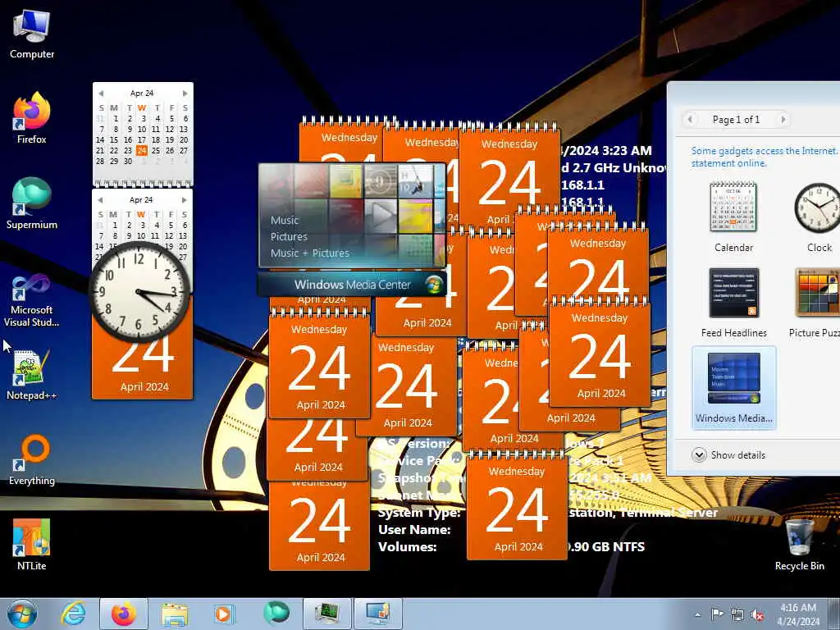This screenshot has height=630, width=840.
Task: Open Windows Media Player taskbar icon
Action: [x=224, y=614]
